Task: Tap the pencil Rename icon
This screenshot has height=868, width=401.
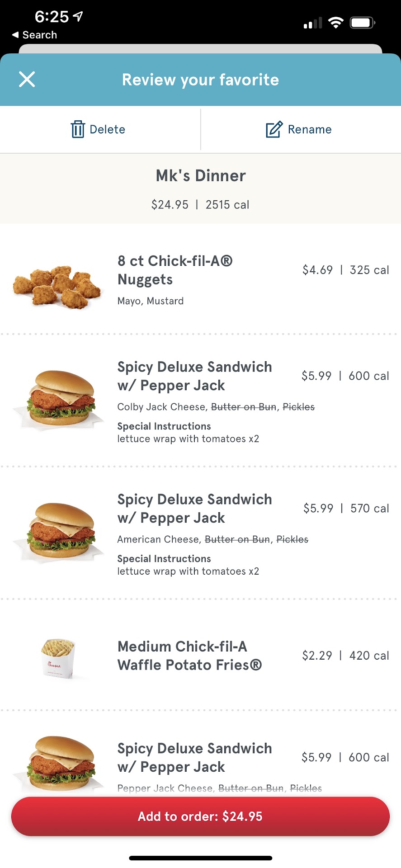Action: coord(274,129)
